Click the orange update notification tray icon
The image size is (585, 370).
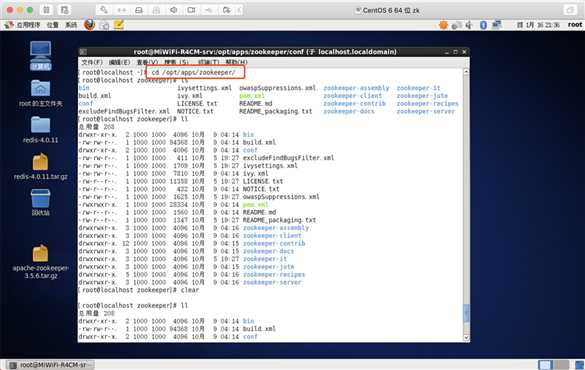click(443, 25)
